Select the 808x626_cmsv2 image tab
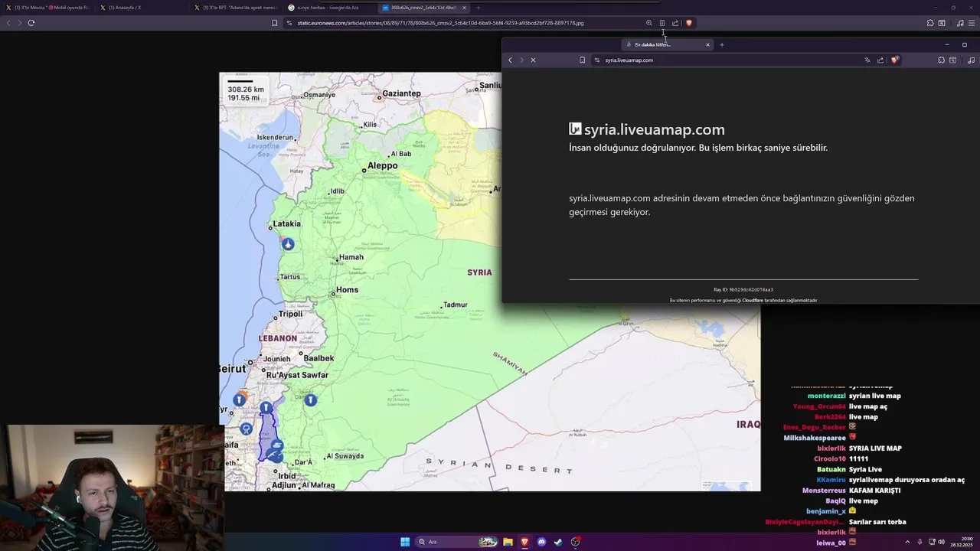980x551 pixels. (x=423, y=8)
